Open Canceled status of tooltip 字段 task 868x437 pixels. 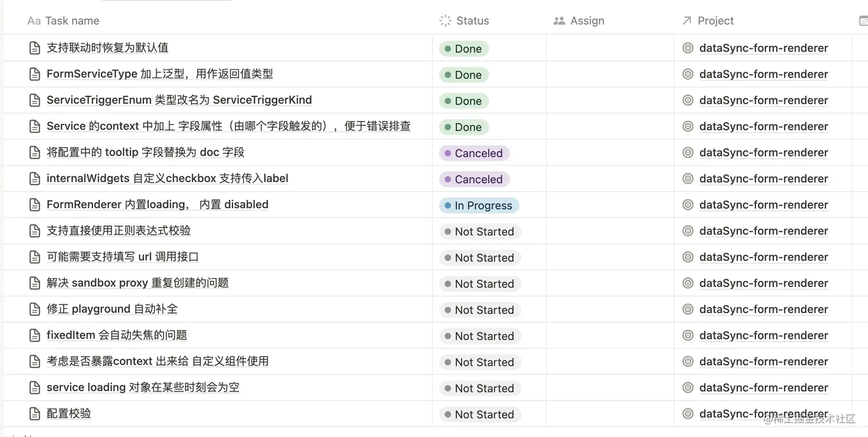click(474, 153)
